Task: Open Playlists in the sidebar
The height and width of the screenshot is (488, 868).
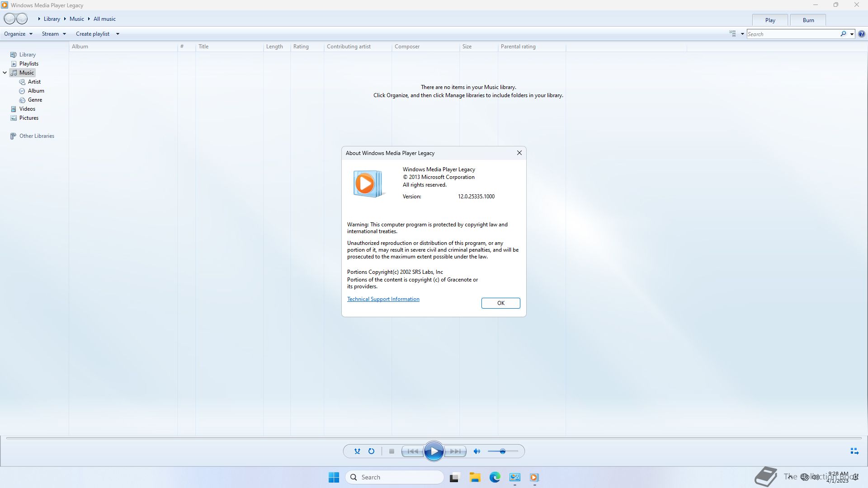Action: 28,64
